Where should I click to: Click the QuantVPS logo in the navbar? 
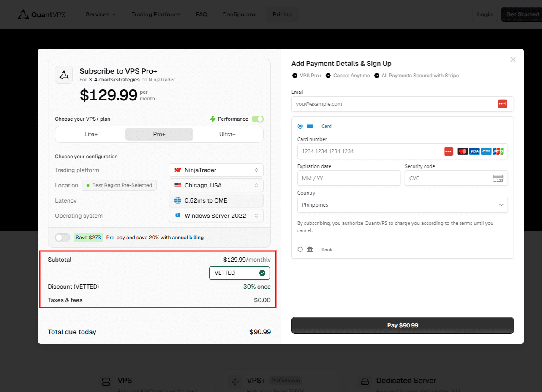[x=41, y=14]
